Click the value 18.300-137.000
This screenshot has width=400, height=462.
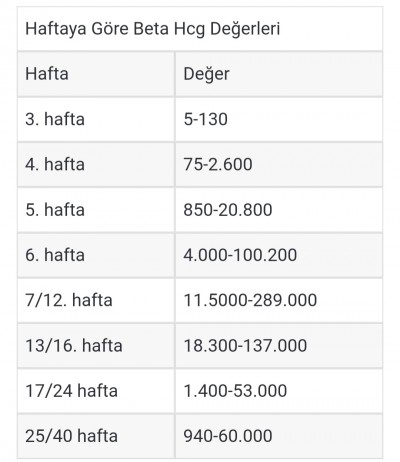coord(245,346)
